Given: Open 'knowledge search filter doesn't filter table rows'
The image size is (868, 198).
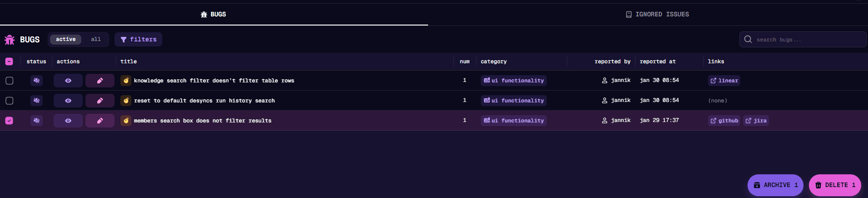Looking at the screenshot, I should point(214,81).
